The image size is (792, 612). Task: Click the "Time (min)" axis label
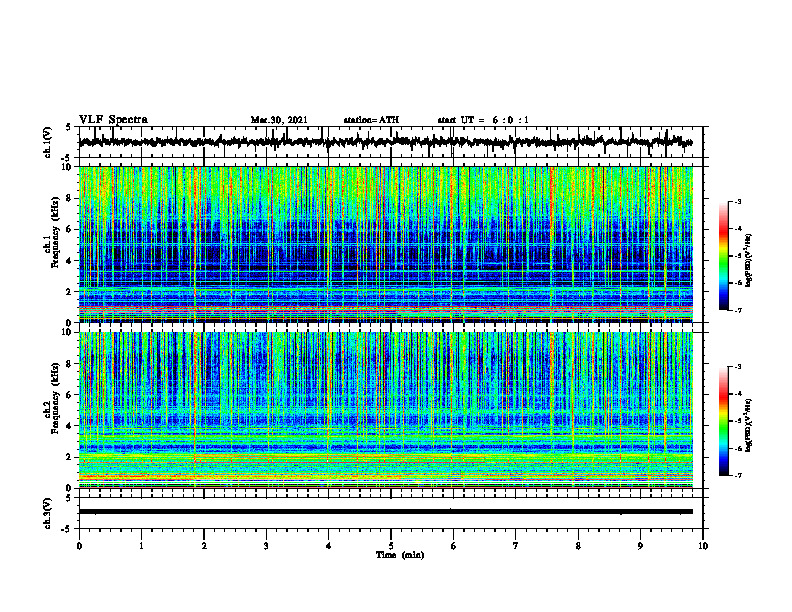click(x=400, y=555)
